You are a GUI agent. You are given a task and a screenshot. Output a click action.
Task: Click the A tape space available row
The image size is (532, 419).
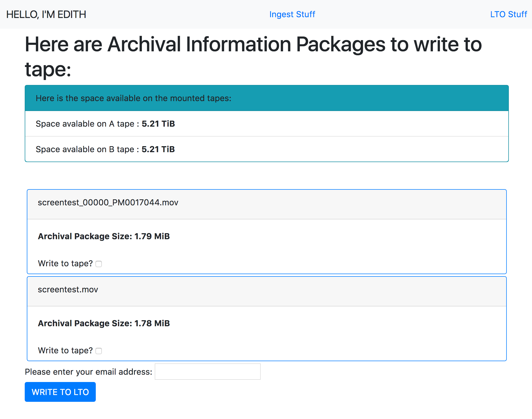coord(267,124)
